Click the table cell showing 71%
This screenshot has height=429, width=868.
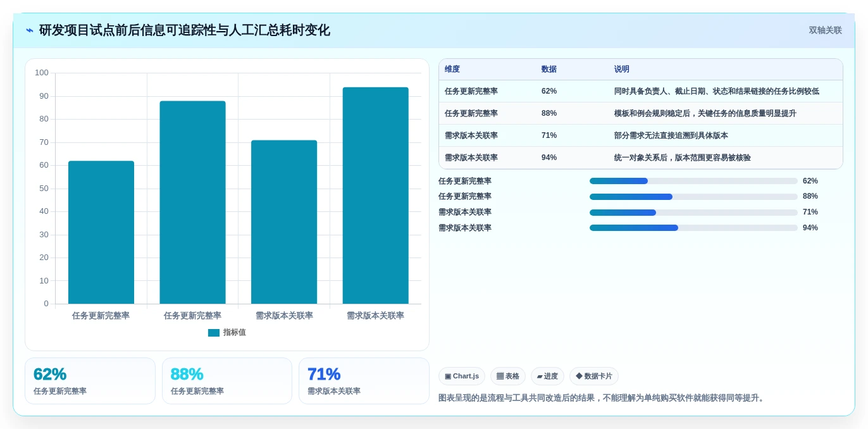(549, 135)
